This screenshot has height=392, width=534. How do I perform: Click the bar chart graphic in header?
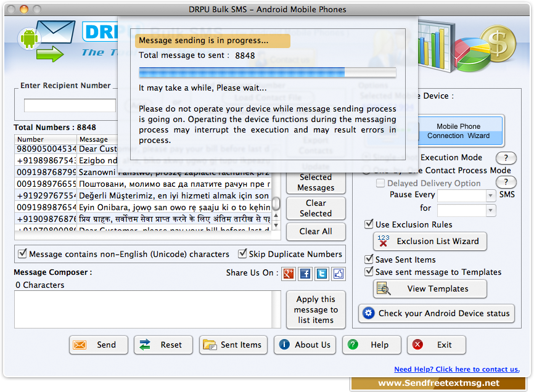(x=436, y=46)
